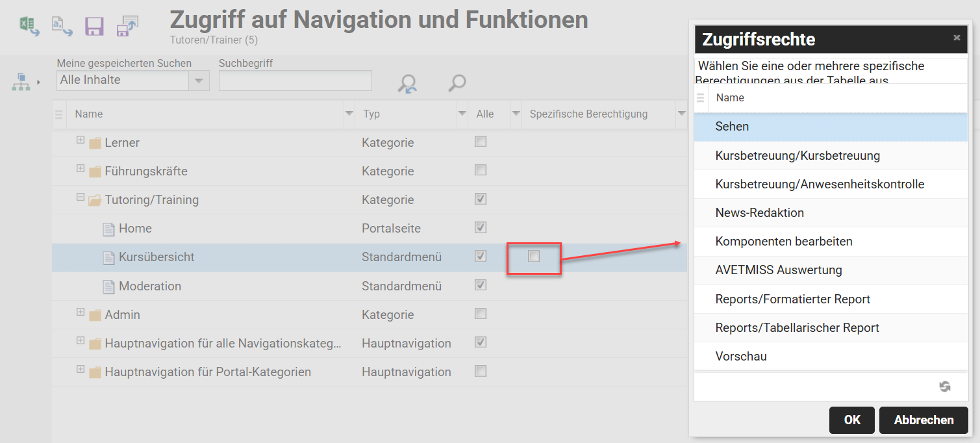
Task: Click the Standardmenü cell in the Moderation row
Action: (401, 286)
